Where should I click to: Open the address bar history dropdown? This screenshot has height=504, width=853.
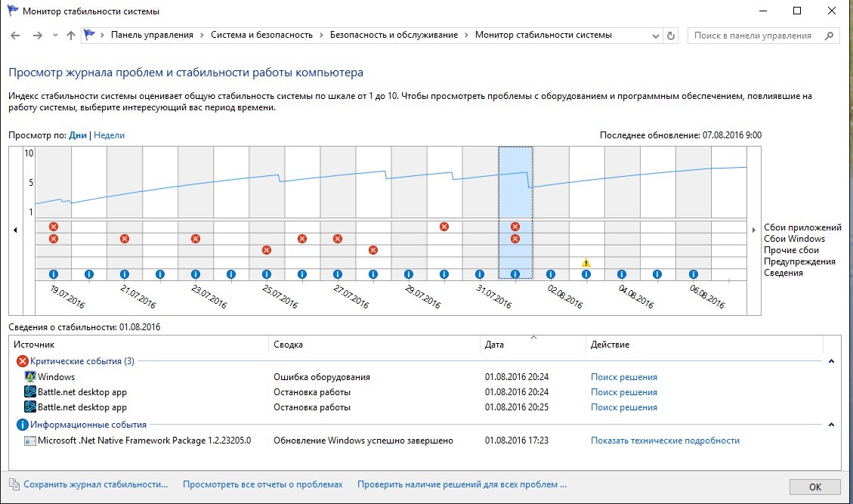(x=656, y=36)
